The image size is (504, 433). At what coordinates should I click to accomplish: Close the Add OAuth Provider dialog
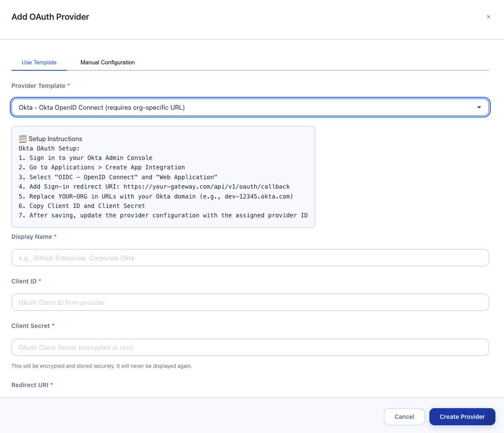[488, 17]
